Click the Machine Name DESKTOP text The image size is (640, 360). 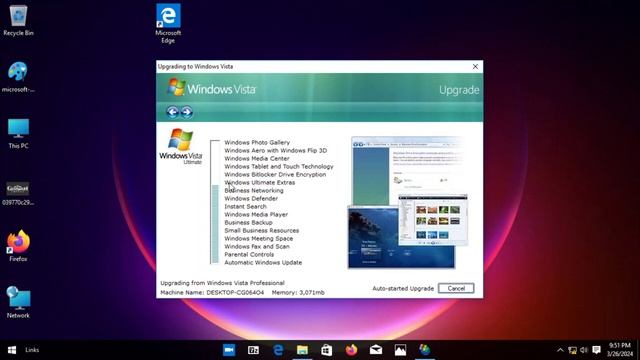212,293
